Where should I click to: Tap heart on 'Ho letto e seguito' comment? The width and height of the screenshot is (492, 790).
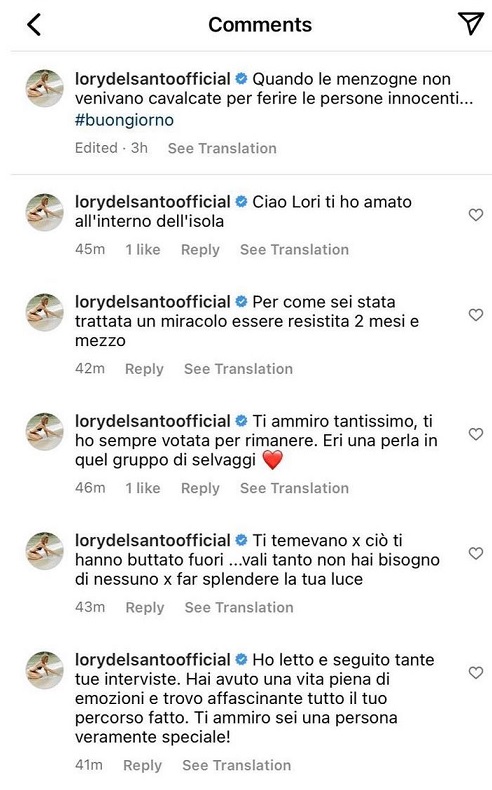pos(476,672)
